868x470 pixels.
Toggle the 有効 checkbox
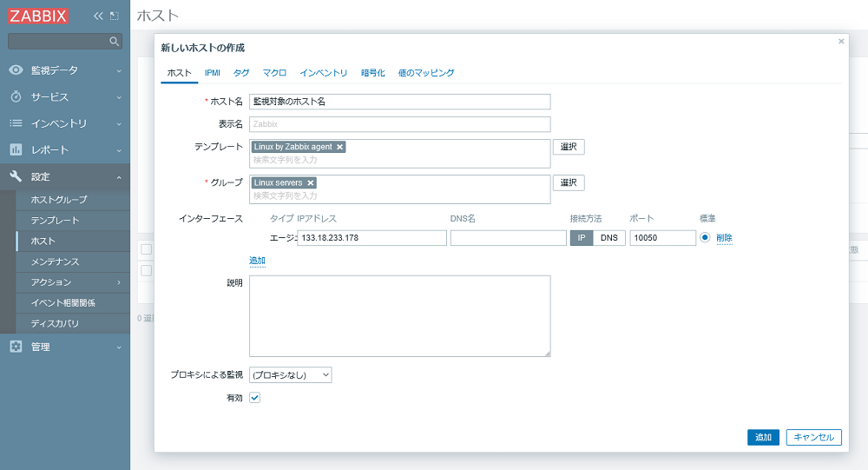point(254,398)
